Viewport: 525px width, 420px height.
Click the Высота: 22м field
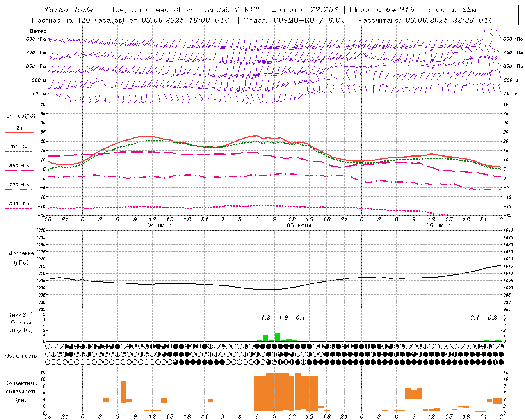(x=451, y=10)
